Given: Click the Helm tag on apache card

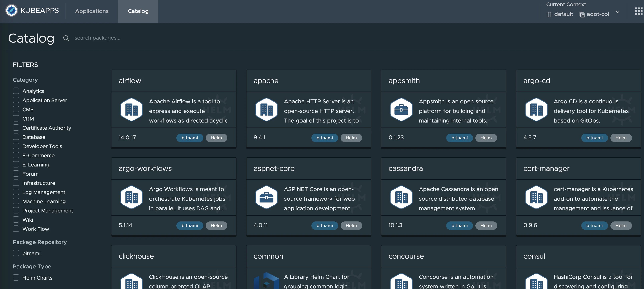Looking at the screenshot, I should [351, 138].
